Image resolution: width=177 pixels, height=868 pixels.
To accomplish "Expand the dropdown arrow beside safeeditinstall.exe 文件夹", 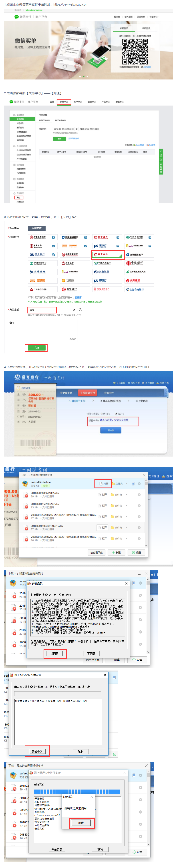I will click(127, 483).
